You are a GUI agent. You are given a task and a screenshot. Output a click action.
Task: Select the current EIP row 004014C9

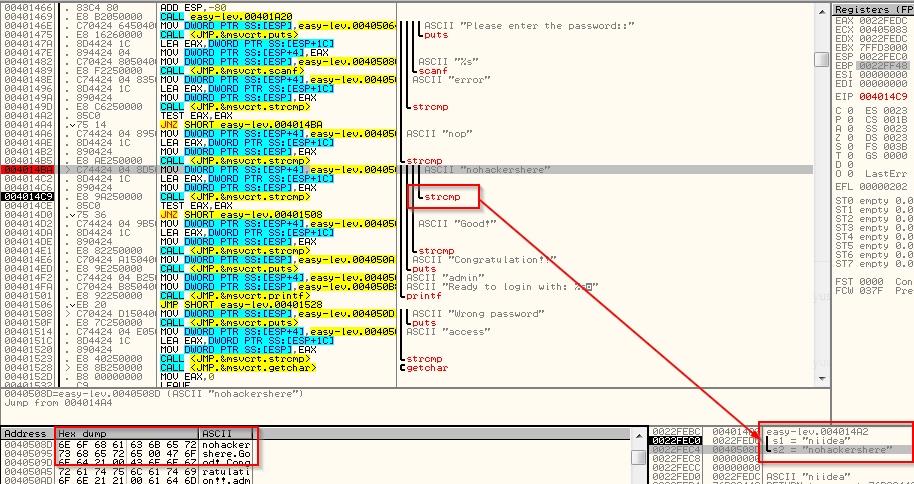[408, 197]
